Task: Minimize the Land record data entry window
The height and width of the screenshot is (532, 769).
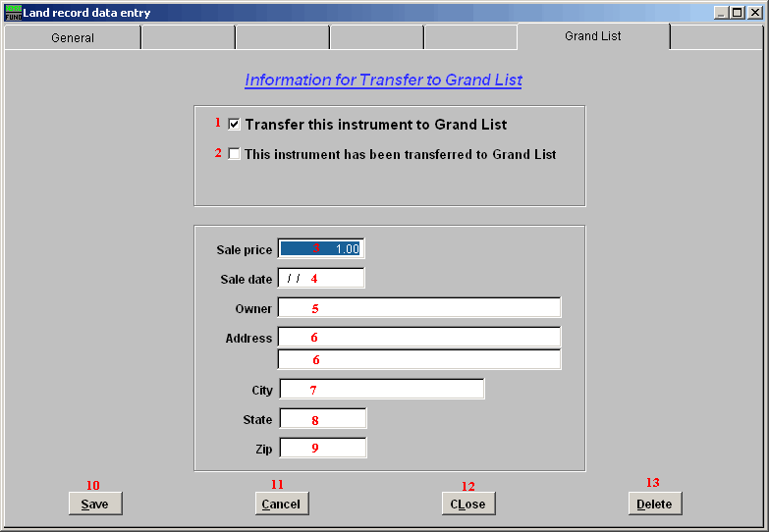Action: coord(721,12)
